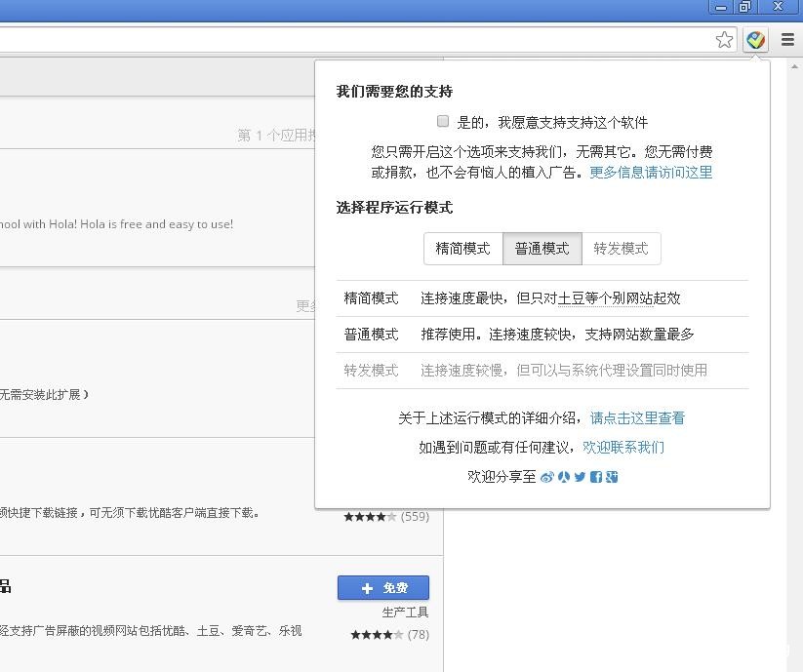This screenshot has height=672, width=803.
Task: Share via the Facebook icon
Action: (x=596, y=477)
